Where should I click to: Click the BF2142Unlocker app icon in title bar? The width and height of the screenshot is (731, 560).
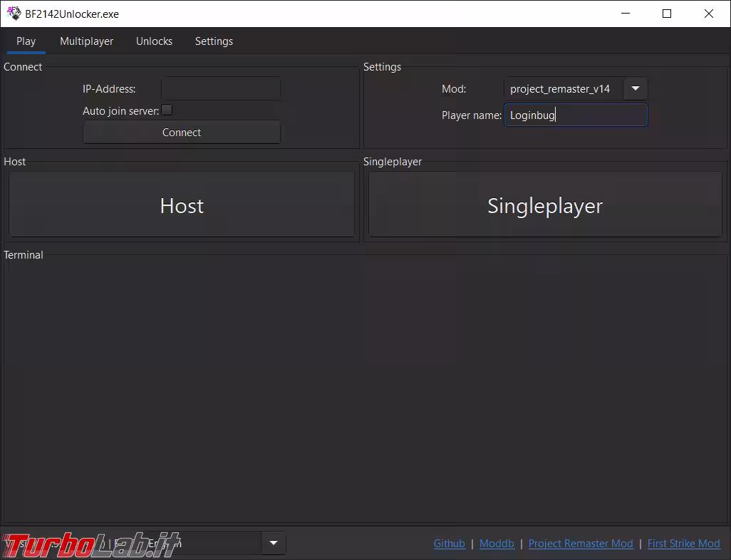pyautogui.click(x=14, y=14)
